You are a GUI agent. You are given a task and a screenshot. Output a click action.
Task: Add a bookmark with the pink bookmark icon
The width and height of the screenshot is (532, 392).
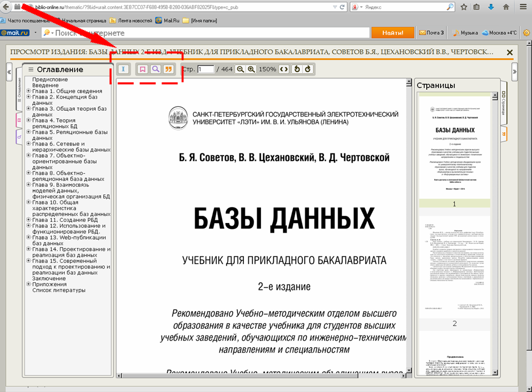(143, 69)
